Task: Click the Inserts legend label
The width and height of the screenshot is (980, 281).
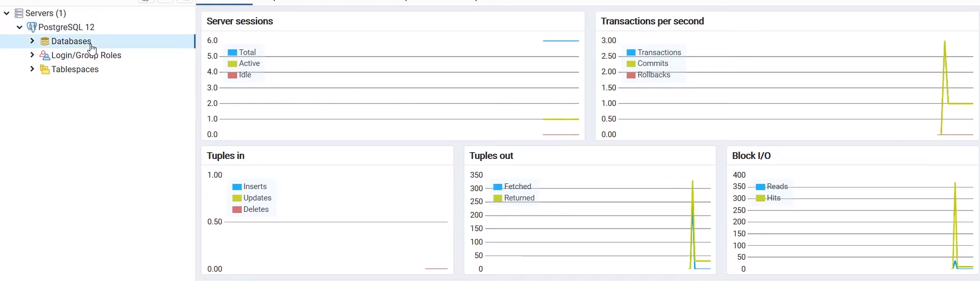Action: (255, 186)
